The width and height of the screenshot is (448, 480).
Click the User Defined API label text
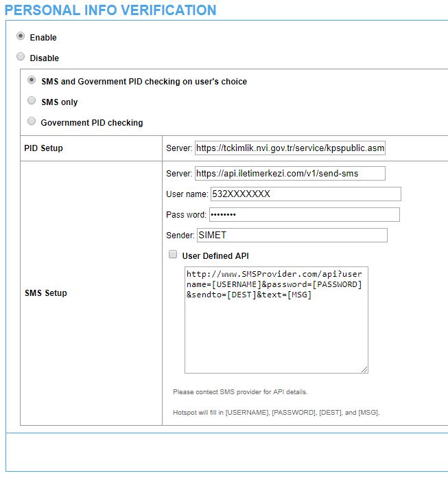(215, 255)
